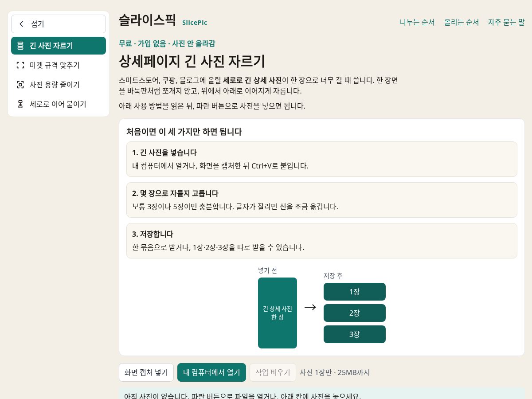Select 세로로 이어 붙이기 in sidebar
The height and width of the screenshot is (399, 532).
[x=59, y=104]
